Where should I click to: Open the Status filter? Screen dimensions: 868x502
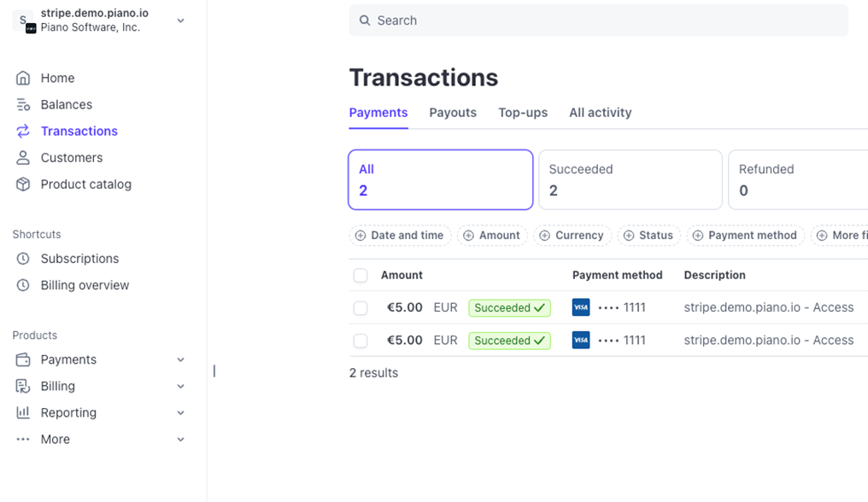(648, 236)
